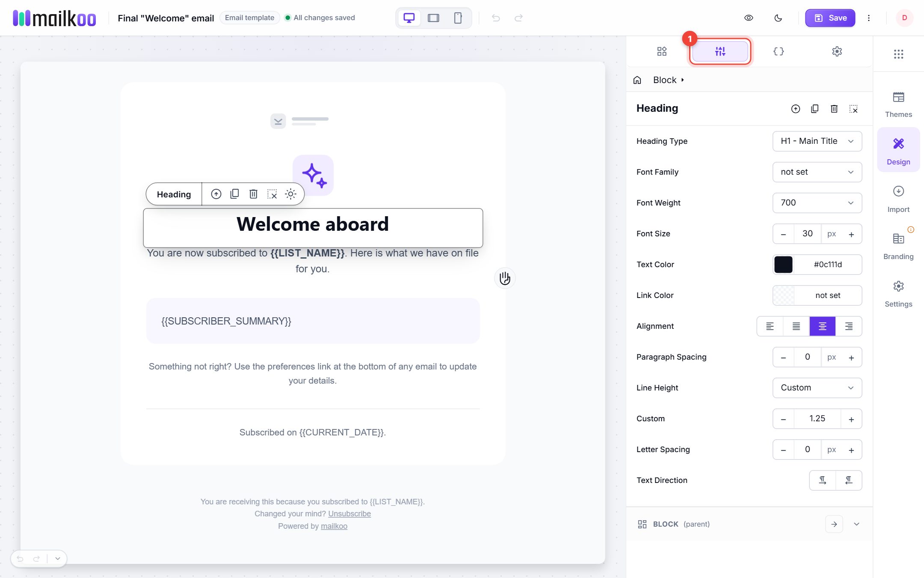The width and height of the screenshot is (924, 578).
Task: Open preview with the eye icon
Action: (x=749, y=18)
